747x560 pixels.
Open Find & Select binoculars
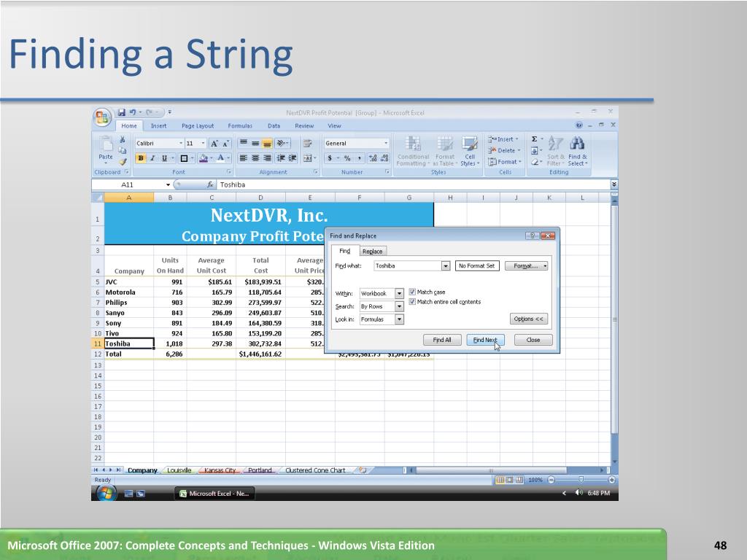point(578,151)
